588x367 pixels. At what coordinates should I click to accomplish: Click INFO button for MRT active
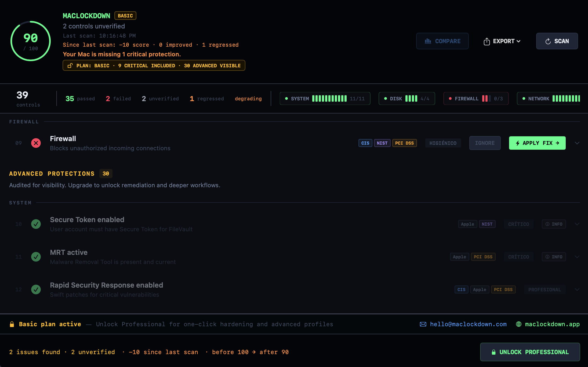[554, 257]
